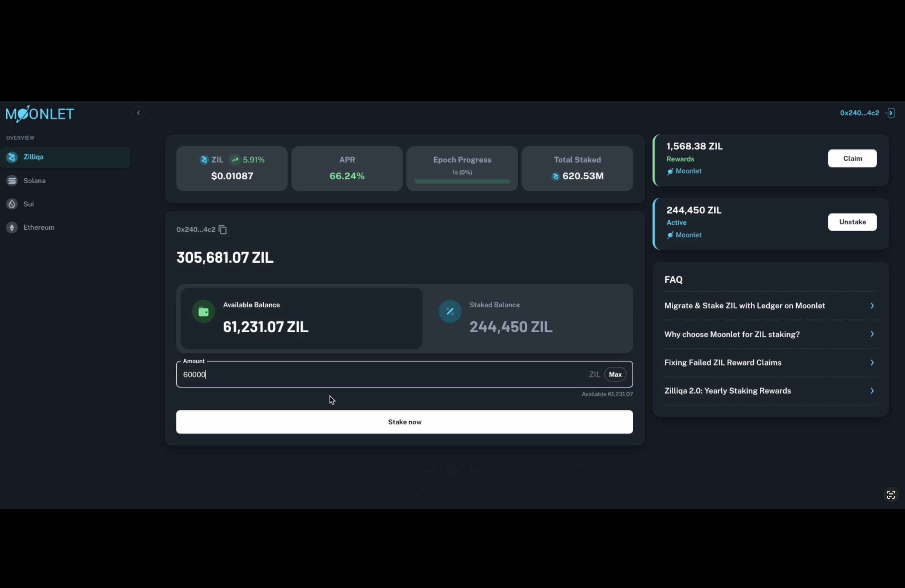This screenshot has height=588, width=905.
Task: Open the Ethereum overview in sidebar
Action: coord(39,228)
